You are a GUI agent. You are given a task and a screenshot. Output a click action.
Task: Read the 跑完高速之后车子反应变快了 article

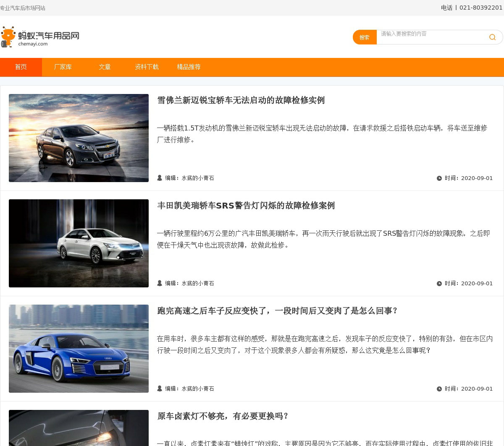[277, 311]
